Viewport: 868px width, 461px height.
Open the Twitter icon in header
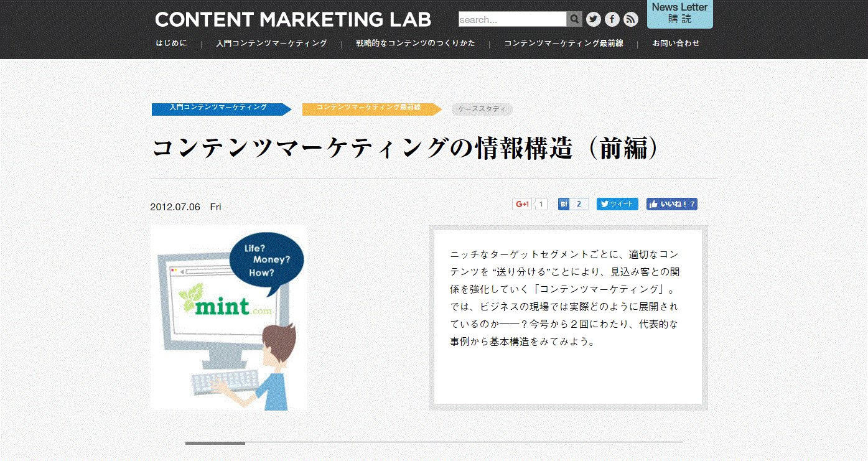click(x=594, y=19)
